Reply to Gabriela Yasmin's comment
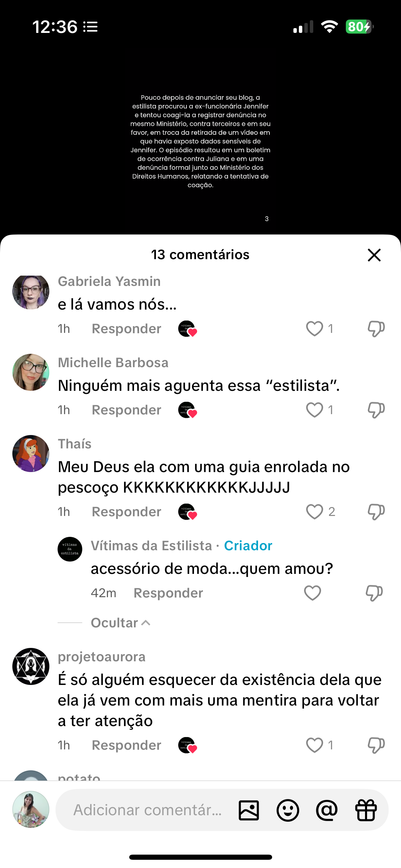This screenshot has width=401, height=868. 126,328
